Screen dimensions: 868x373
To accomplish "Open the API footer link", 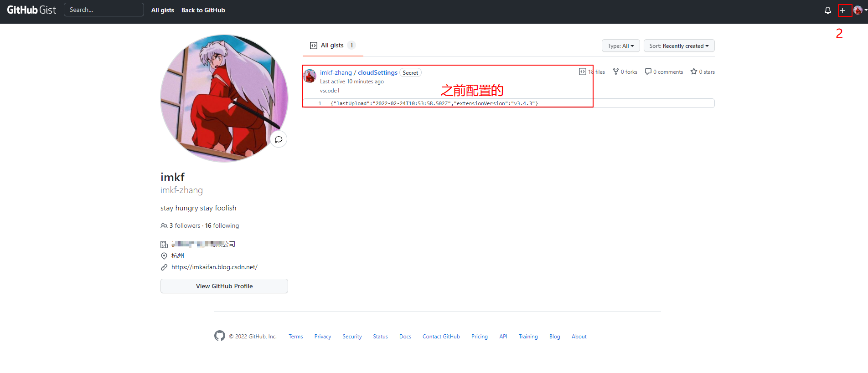I will coord(503,337).
